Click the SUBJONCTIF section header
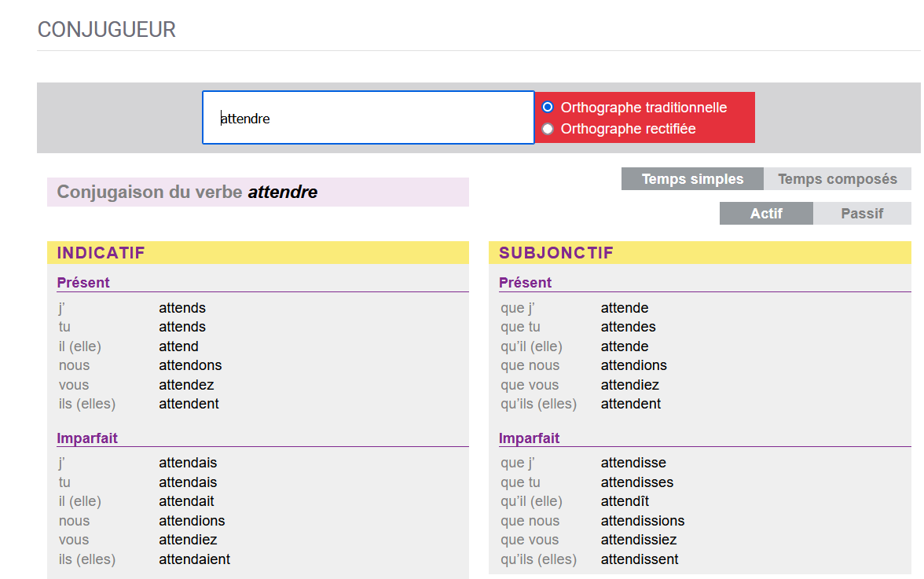 [556, 253]
